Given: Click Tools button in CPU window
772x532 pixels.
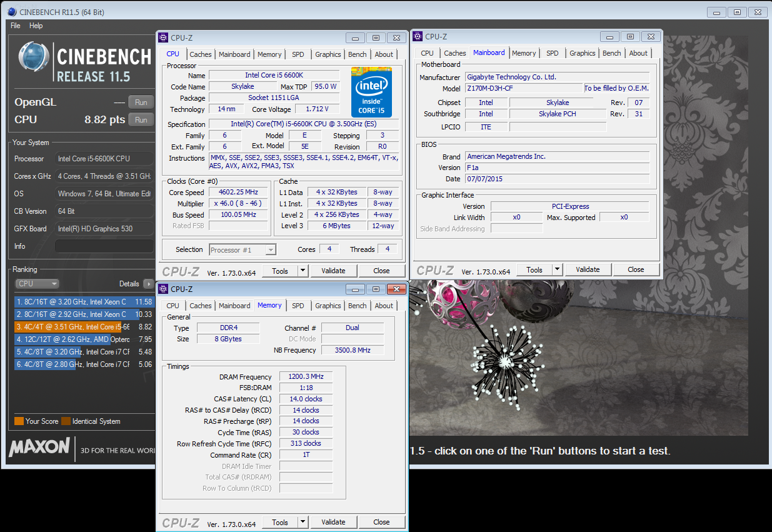Looking at the screenshot, I should [x=280, y=271].
